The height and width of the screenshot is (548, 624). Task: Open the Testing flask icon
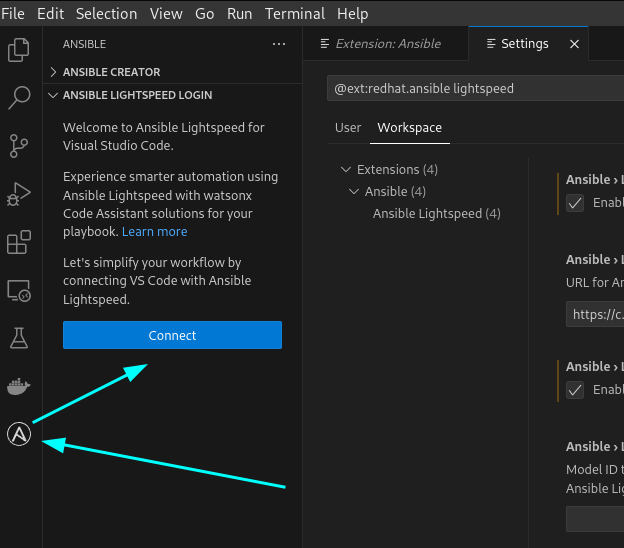point(19,338)
